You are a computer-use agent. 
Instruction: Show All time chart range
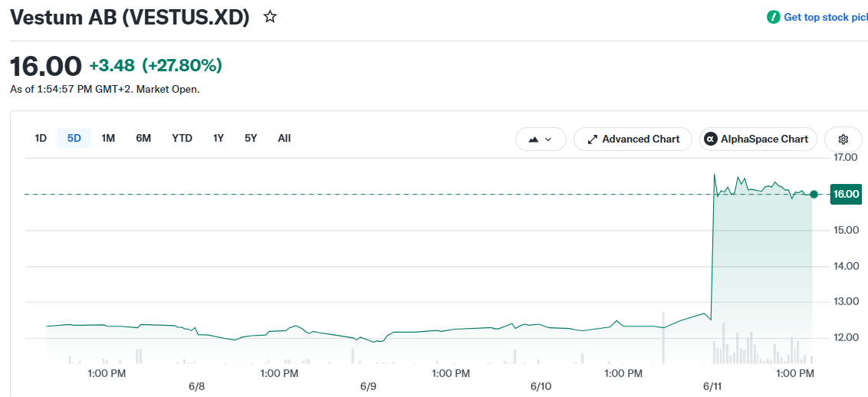pos(284,138)
